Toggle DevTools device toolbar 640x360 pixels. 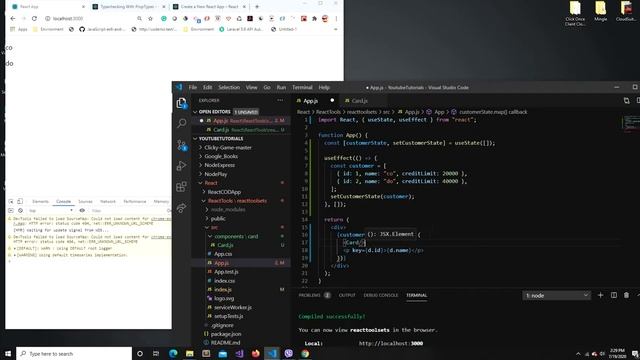pos(20,201)
